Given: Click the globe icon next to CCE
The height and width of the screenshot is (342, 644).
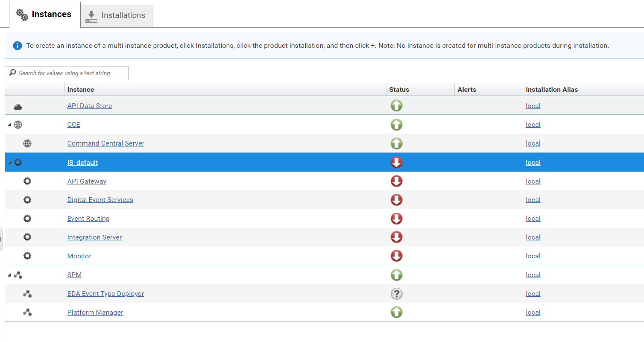Looking at the screenshot, I should (x=18, y=124).
